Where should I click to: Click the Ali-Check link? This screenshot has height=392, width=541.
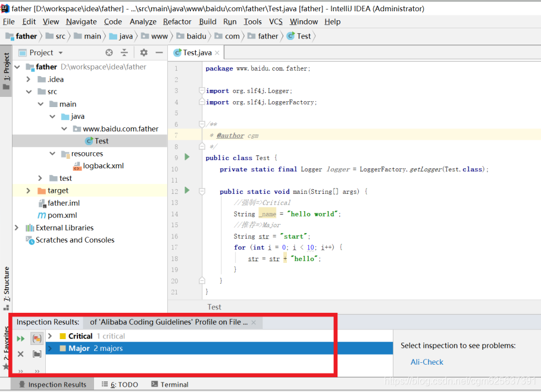click(427, 362)
